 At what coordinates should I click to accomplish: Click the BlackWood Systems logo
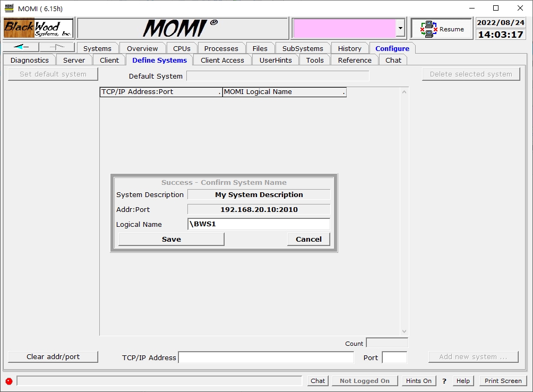[38, 28]
